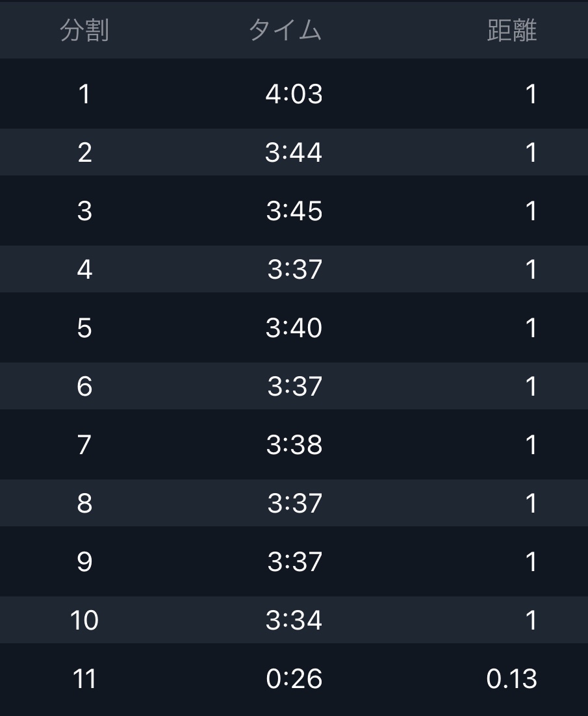Select split number 10 in the table
This screenshot has width=588, height=716.
(84, 620)
